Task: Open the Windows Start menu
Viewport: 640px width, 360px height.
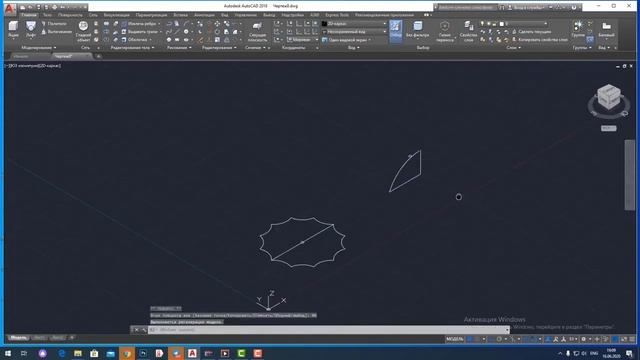Action: tap(8, 353)
